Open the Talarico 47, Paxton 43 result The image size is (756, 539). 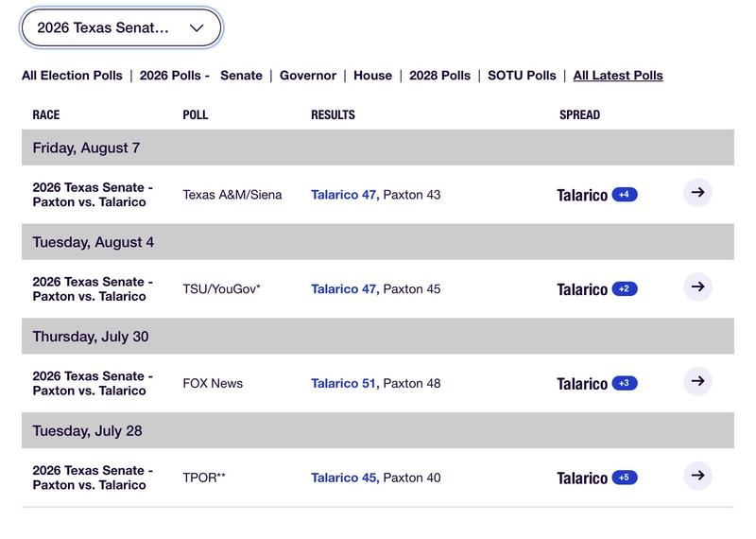(x=375, y=195)
